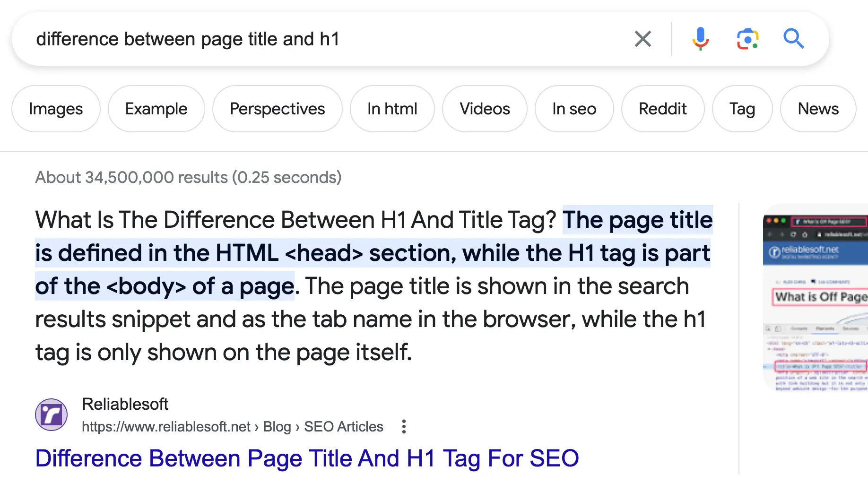Viewport: 868px width, 500px height.
Task: Click the Reliablesoft site favicon
Action: pos(51,415)
